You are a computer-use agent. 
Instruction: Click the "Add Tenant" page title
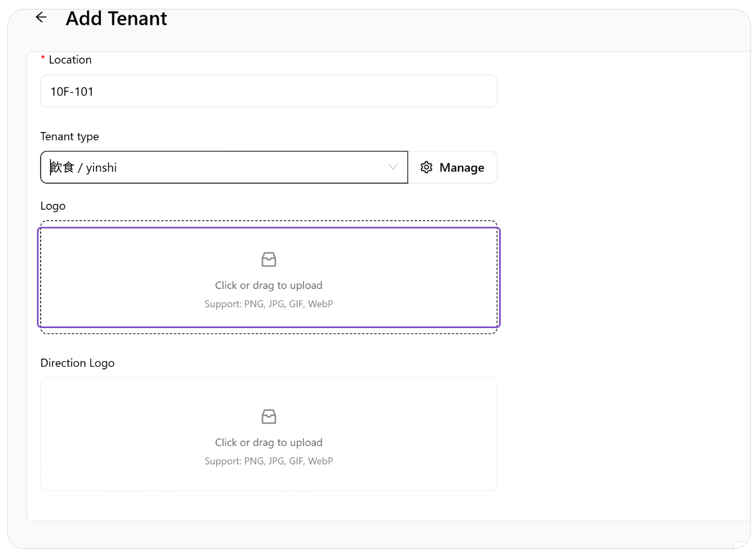[x=116, y=18]
